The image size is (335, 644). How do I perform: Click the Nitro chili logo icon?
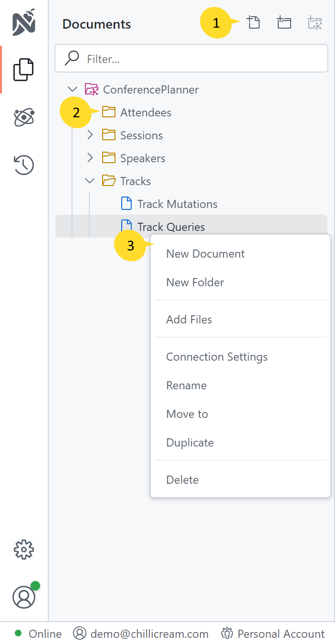(24, 24)
